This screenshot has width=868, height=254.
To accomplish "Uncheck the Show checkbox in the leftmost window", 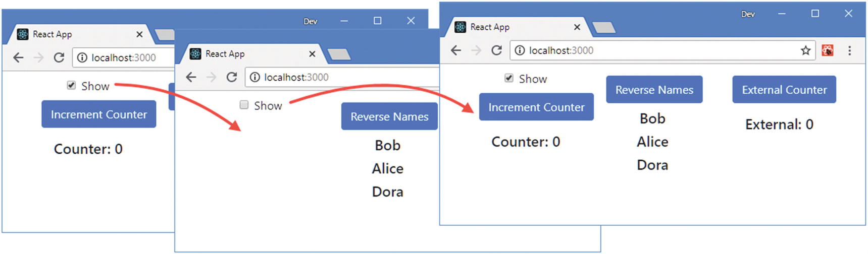I will pos(72,86).
